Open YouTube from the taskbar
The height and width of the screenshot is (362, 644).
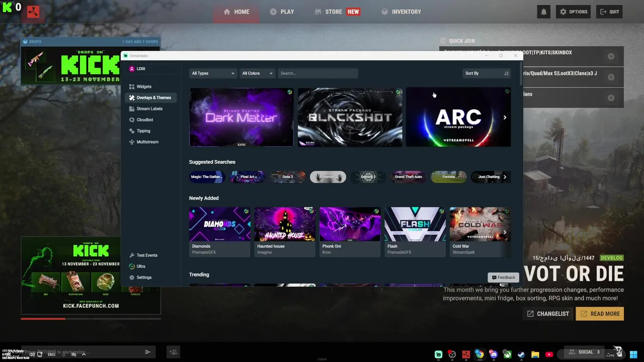coord(549,354)
